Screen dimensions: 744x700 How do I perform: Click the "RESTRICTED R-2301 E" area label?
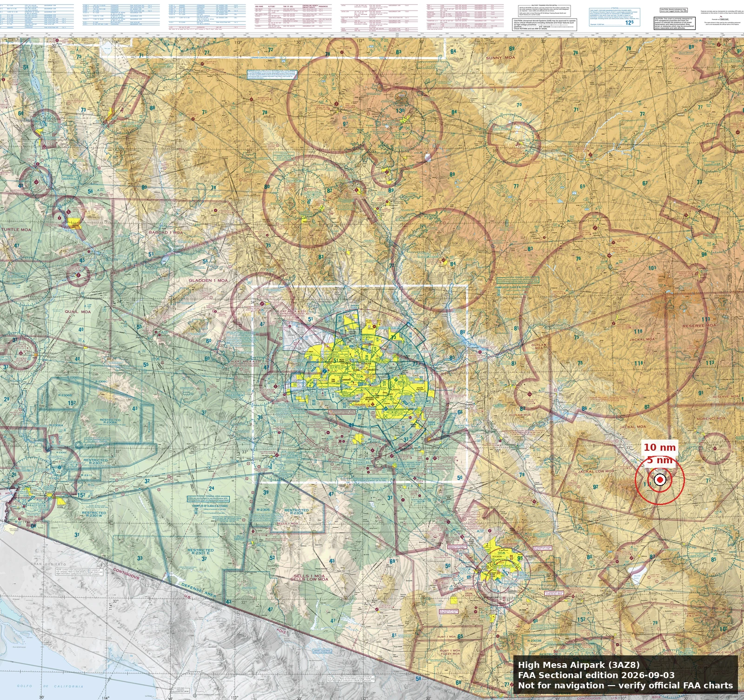point(201,552)
